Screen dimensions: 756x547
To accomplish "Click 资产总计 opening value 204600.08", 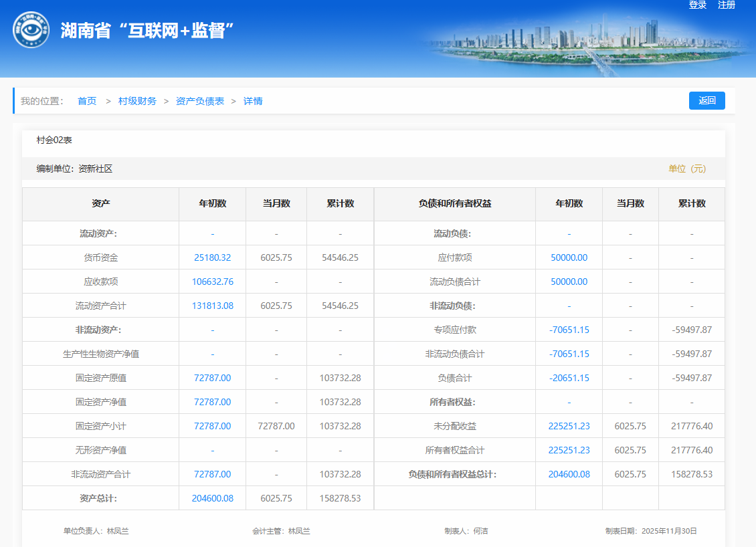I will click(212, 498).
